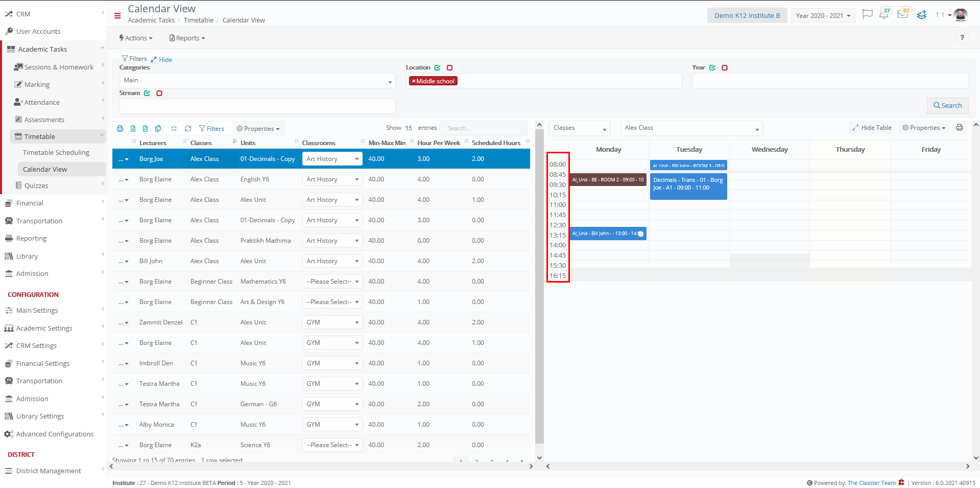Remove the Middle school location tag

(414, 81)
